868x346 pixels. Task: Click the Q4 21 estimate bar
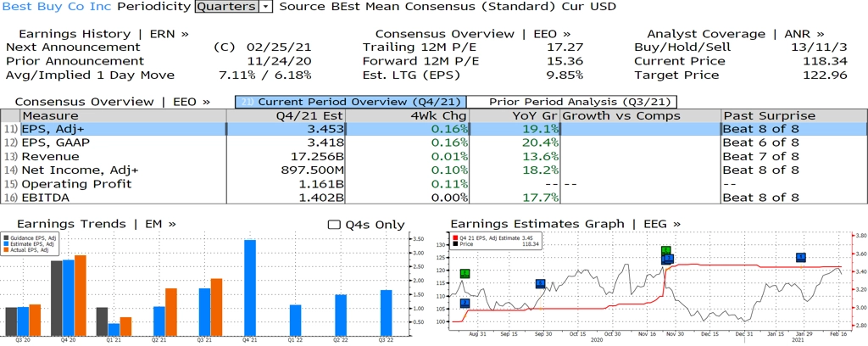tap(250, 287)
